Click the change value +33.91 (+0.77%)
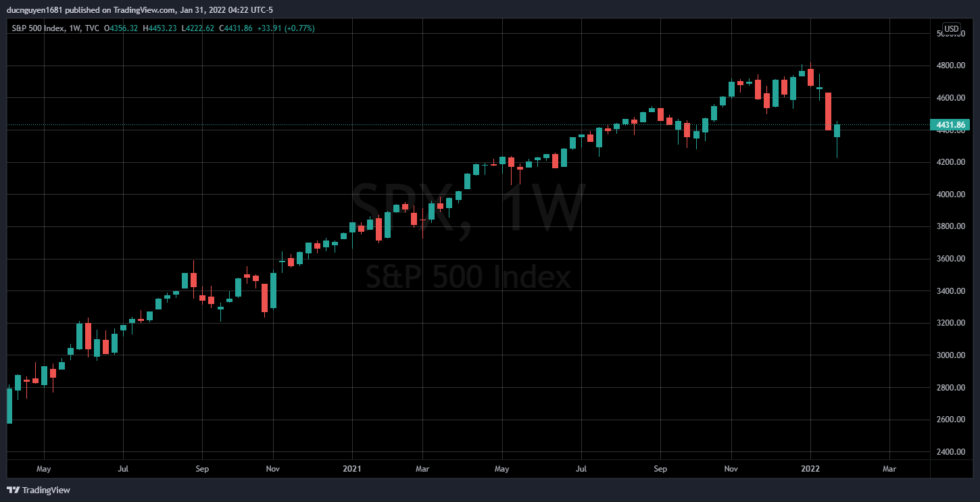The height and width of the screenshot is (502, 980). 287,28
